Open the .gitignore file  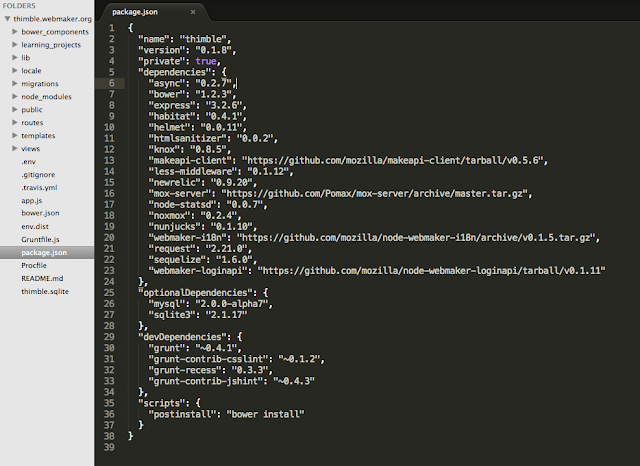click(38, 175)
